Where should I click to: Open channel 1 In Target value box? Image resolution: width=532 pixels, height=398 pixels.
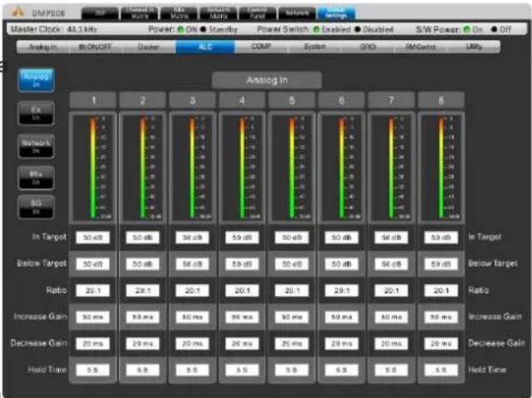tap(93, 238)
